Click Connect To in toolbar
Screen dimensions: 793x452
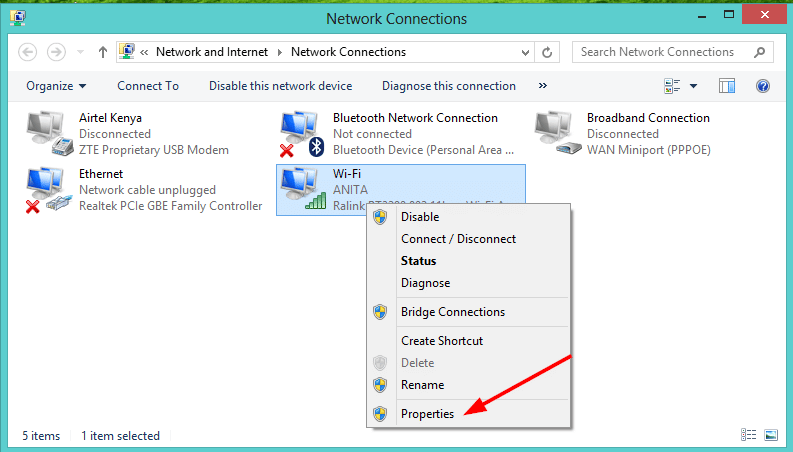[x=148, y=86]
